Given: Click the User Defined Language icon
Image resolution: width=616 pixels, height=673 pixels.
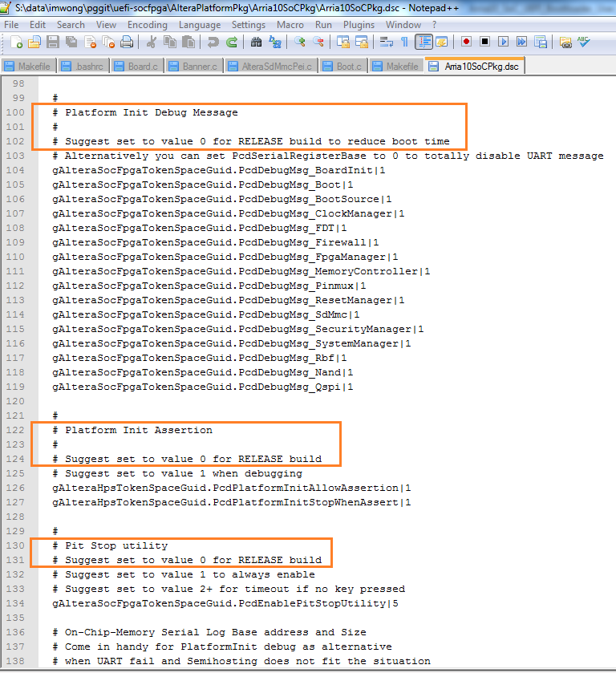Looking at the screenshot, I should (x=442, y=42).
